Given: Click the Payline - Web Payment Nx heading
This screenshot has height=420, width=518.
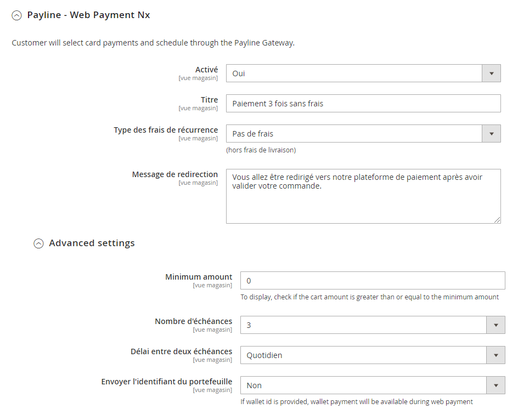Looking at the screenshot, I should (88, 15).
